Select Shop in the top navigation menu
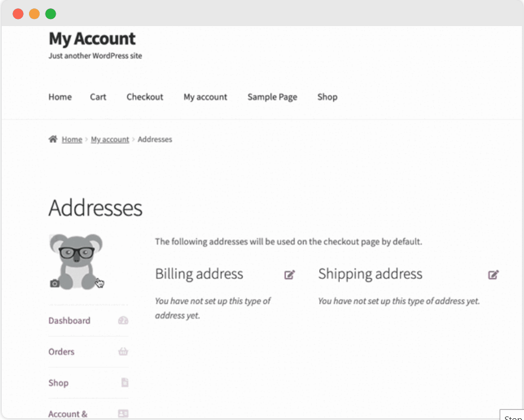524x420 pixels. (327, 97)
